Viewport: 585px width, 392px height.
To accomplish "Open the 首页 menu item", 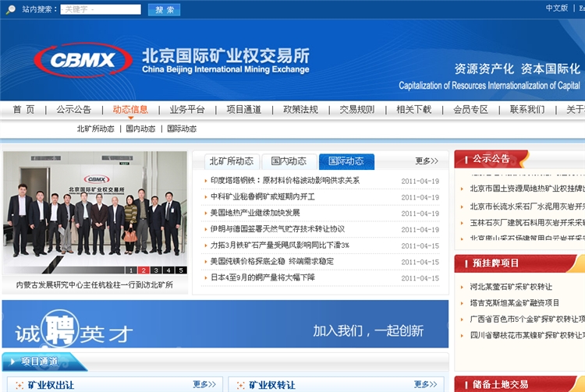I will coord(23,110).
